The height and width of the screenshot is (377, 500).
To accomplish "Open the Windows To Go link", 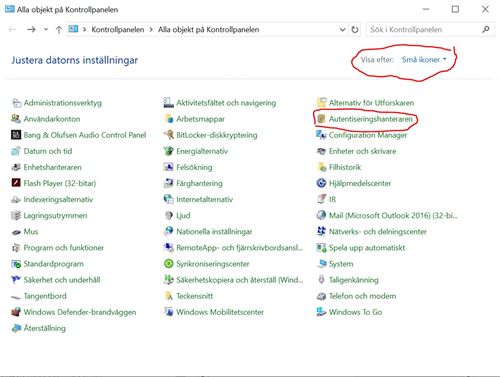I will [355, 312].
